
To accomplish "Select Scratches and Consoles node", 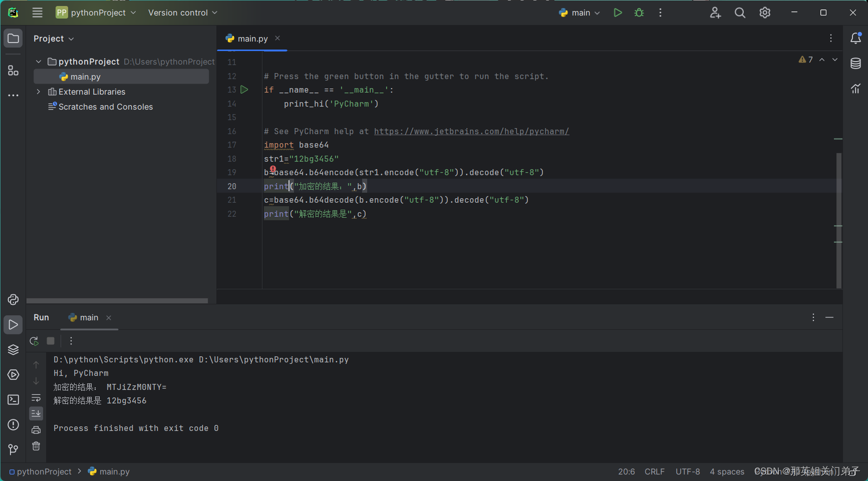I will point(100,107).
